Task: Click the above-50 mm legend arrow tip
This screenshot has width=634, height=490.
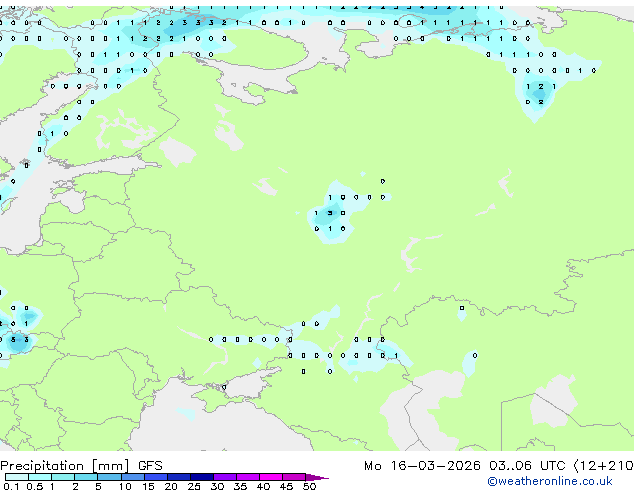Action: click(x=317, y=477)
